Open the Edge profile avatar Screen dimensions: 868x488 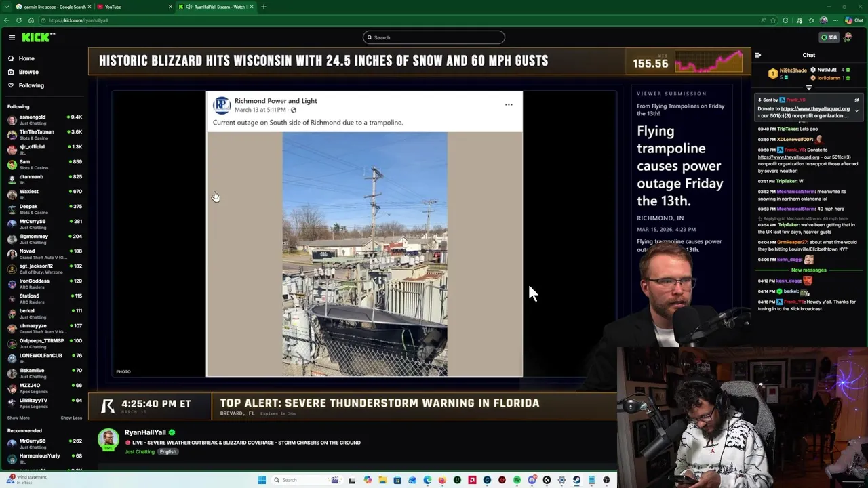pos(824,20)
